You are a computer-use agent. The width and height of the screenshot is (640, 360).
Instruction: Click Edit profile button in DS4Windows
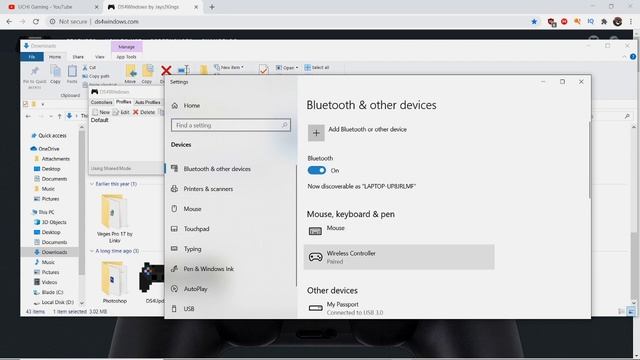121,112
